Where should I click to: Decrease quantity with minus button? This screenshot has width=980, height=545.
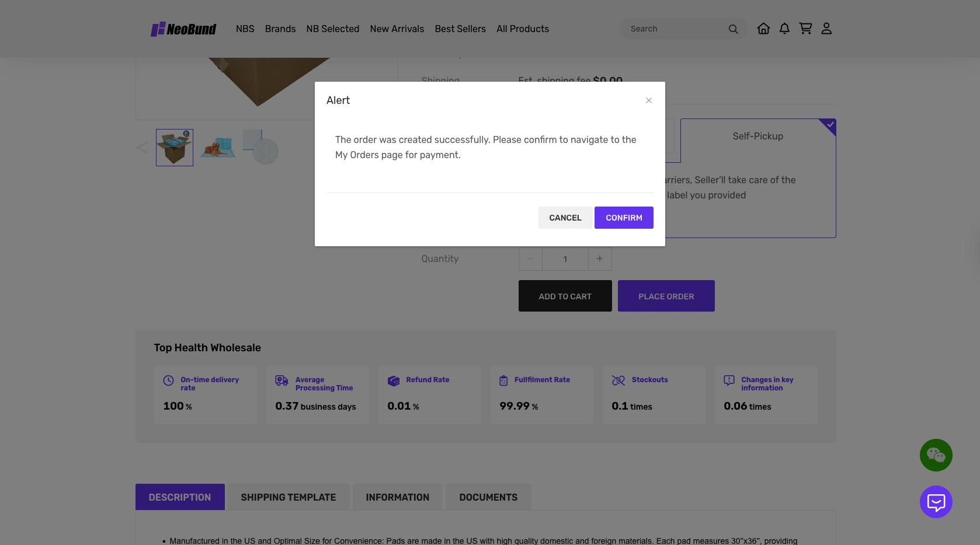530,259
